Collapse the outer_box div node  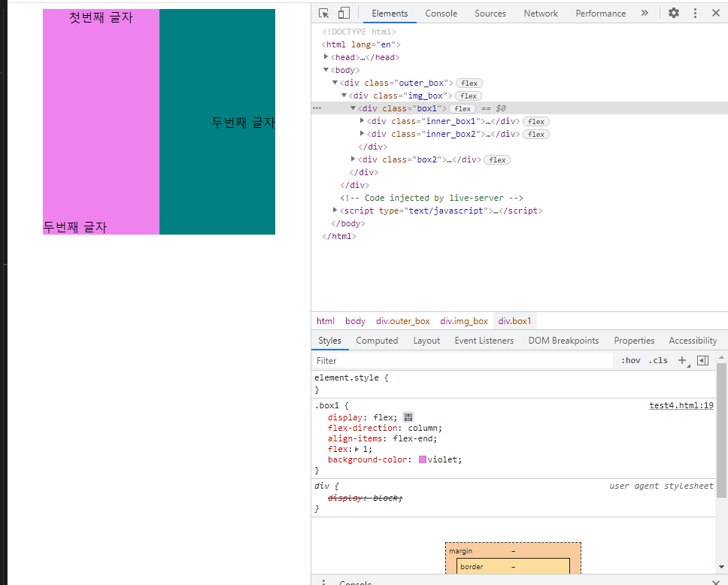pyautogui.click(x=335, y=82)
